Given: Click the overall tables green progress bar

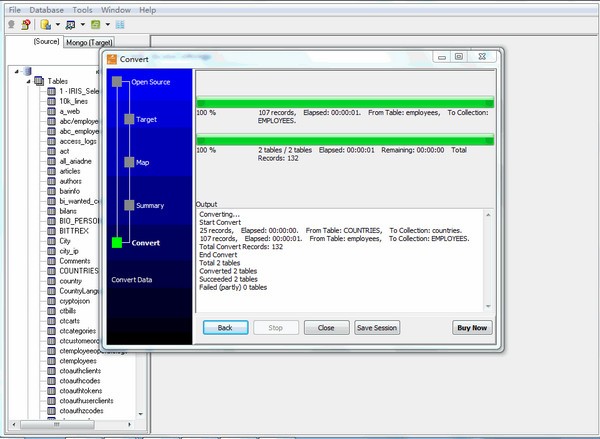Looking at the screenshot, I should click(345, 141).
